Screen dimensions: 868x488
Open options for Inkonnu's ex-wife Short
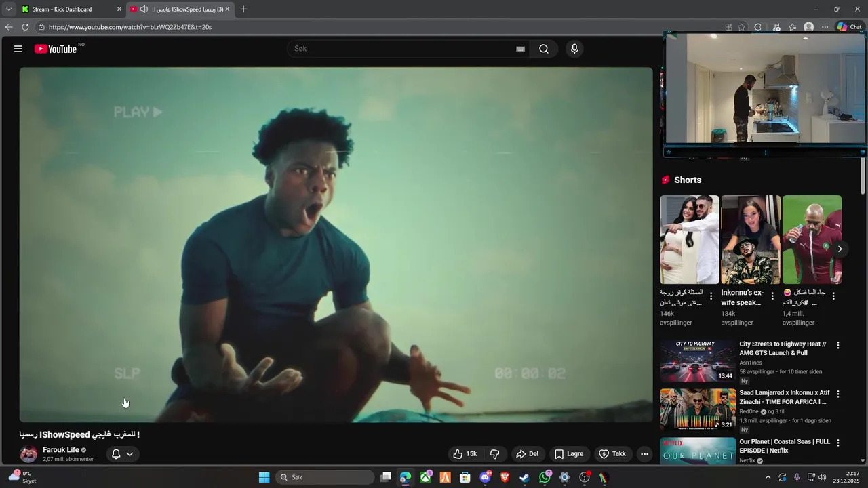click(772, 296)
